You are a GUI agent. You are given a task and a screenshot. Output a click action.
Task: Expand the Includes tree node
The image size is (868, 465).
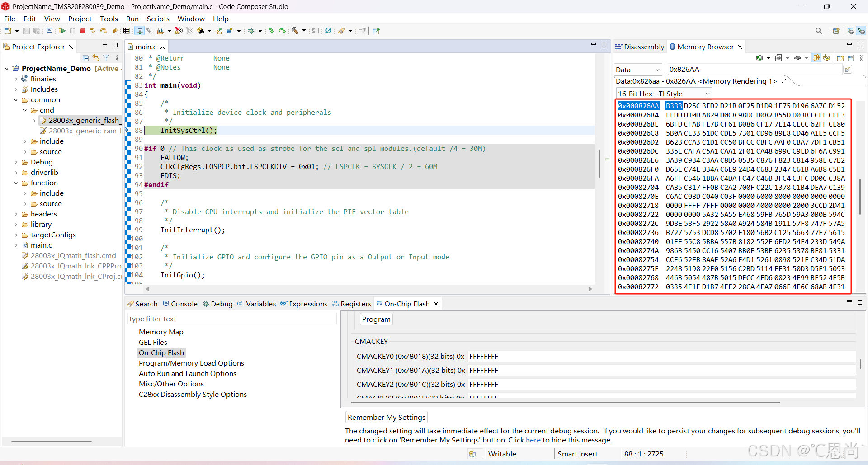pos(16,89)
